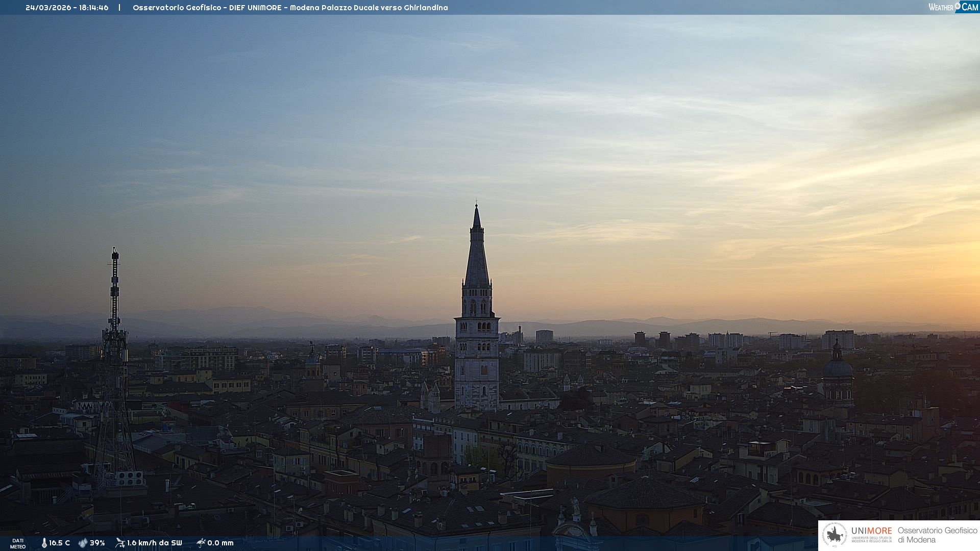This screenshot has width=980, height=551.
Task: Click the 0.0 mm rainfall value
Action: [220, 543]
